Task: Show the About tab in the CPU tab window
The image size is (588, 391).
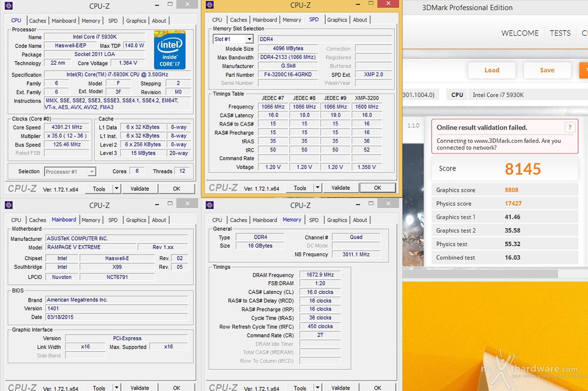Action: pyautogui.click(x=159, y=21)
